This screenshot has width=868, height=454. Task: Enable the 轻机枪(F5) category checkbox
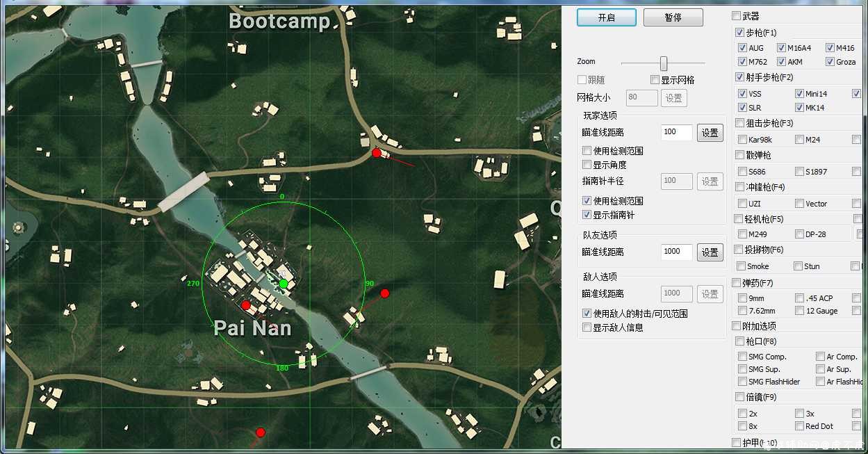coord(739,219)
